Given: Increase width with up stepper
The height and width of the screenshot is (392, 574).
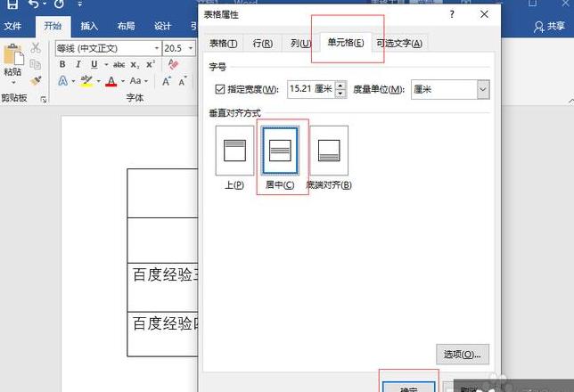Looking at the screenshot, I should tap(340, 86).
